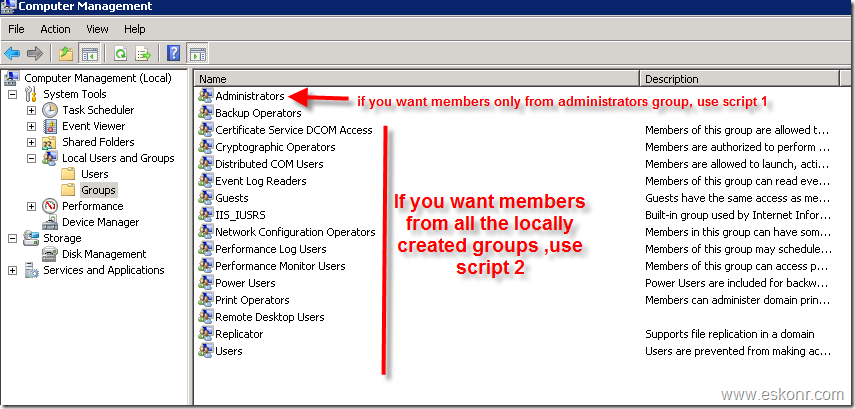Click the Device Manager icon in tree
The width and height of the screenshot is (855, 409).
(50, 222)
